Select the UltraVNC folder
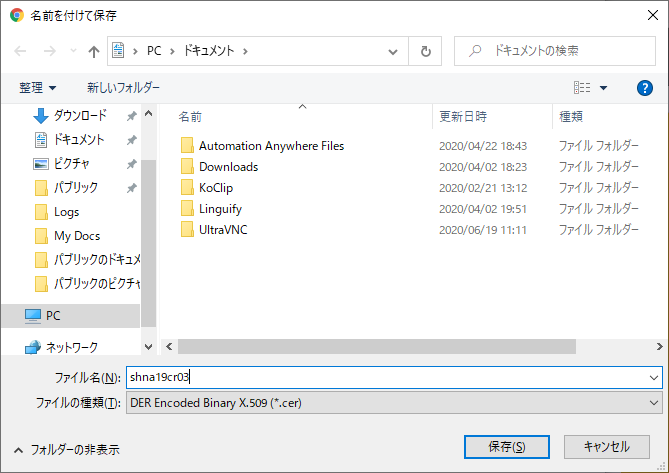This screenshot has height=473, width=669. 223,230
